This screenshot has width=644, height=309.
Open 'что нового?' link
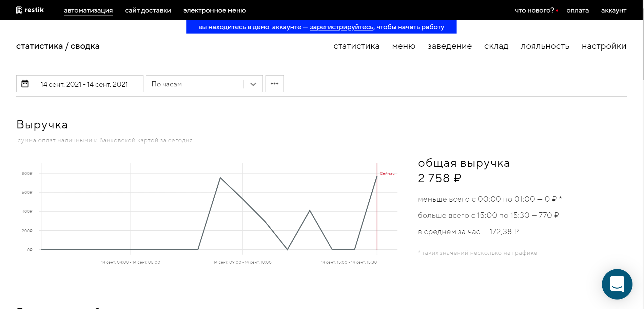[x=534, y=10]
